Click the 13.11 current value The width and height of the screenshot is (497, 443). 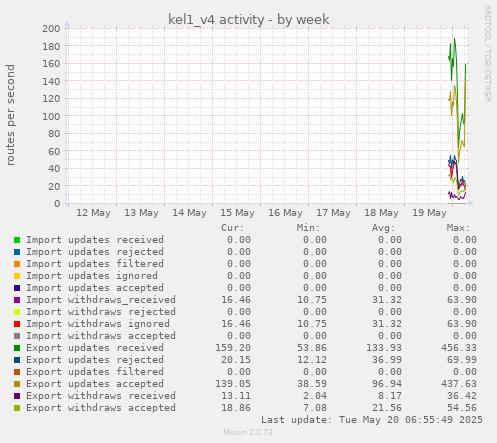236,396
